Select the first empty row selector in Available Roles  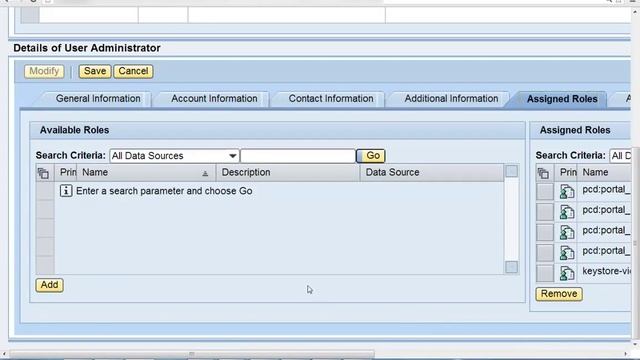45,191
